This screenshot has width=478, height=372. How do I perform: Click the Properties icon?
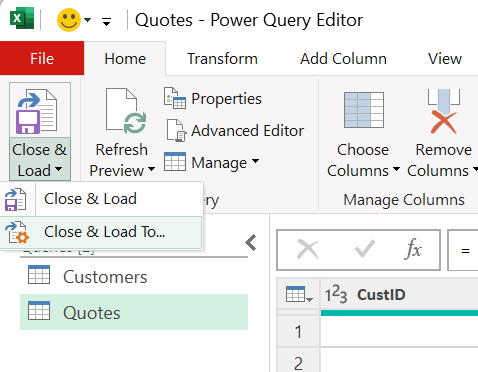pyautogui.click(x=175, y=98)
